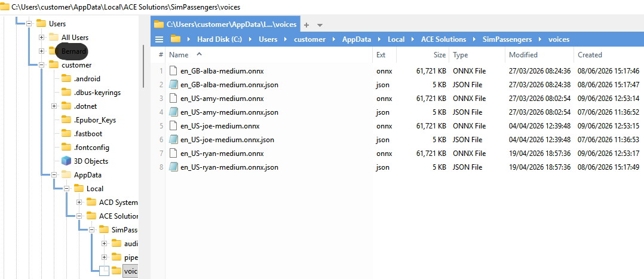This screenshot has height=279, width=644.
Task: Select file en_US-ryan-medium.onnx
Action: [222, 154]
